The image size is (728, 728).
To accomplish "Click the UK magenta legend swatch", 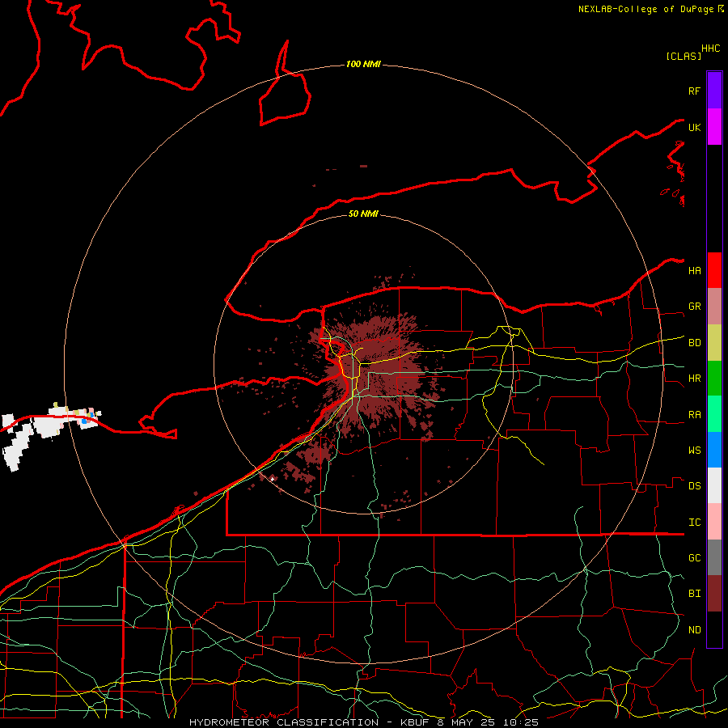I will coord(714,127).
